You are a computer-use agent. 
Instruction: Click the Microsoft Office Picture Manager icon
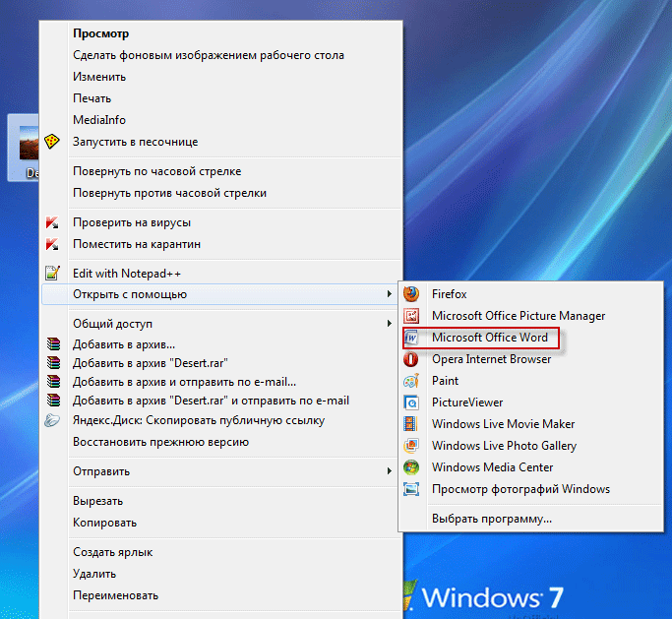(x=411, y=316)
